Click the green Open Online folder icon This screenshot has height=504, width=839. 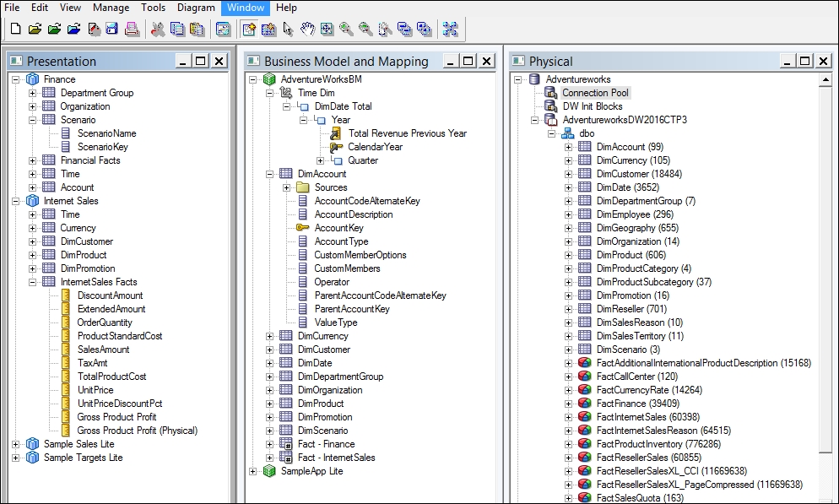click(x=54, y=29)
